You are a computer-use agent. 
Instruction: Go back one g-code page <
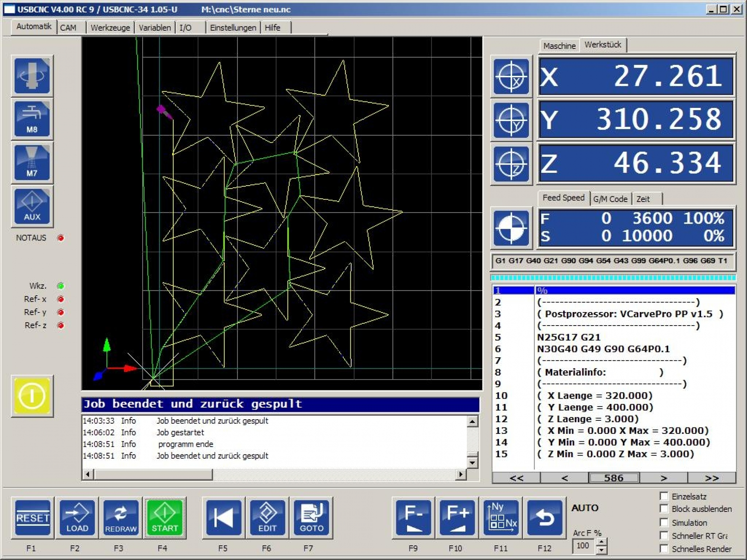pos(565,478)
